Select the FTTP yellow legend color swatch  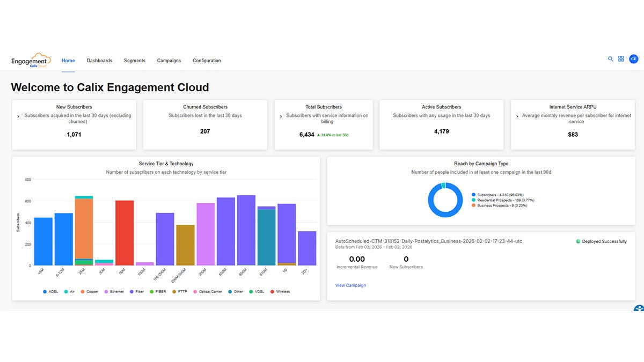click(x=174, y=291)
